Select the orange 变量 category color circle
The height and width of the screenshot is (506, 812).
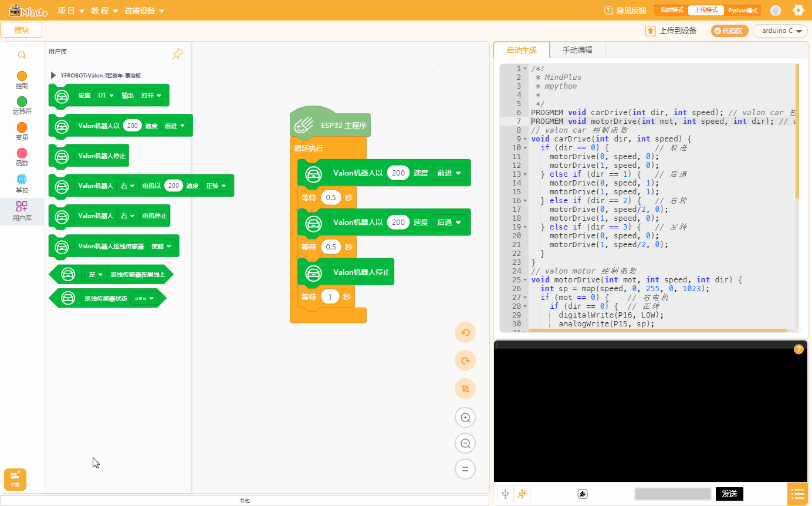[x=22, y=127]
